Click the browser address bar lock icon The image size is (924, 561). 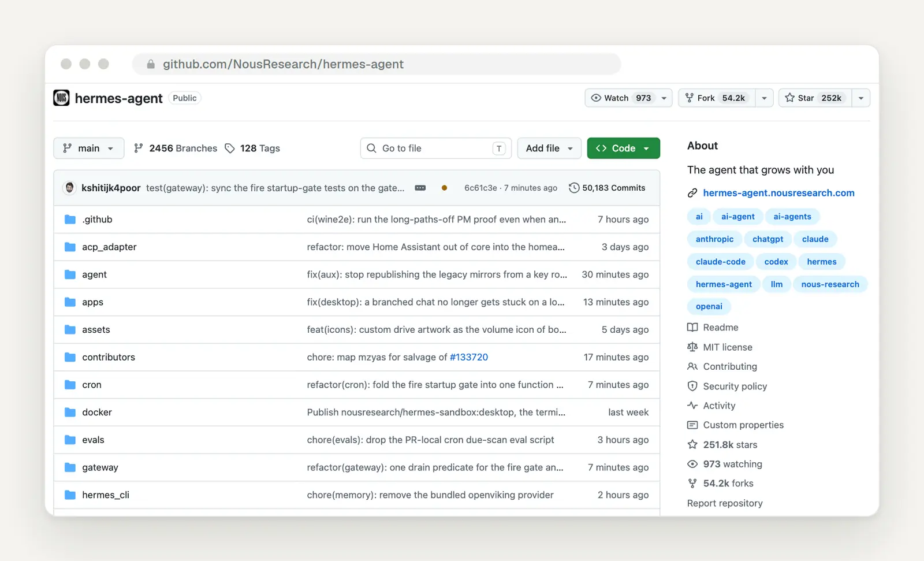click(151, 64)
